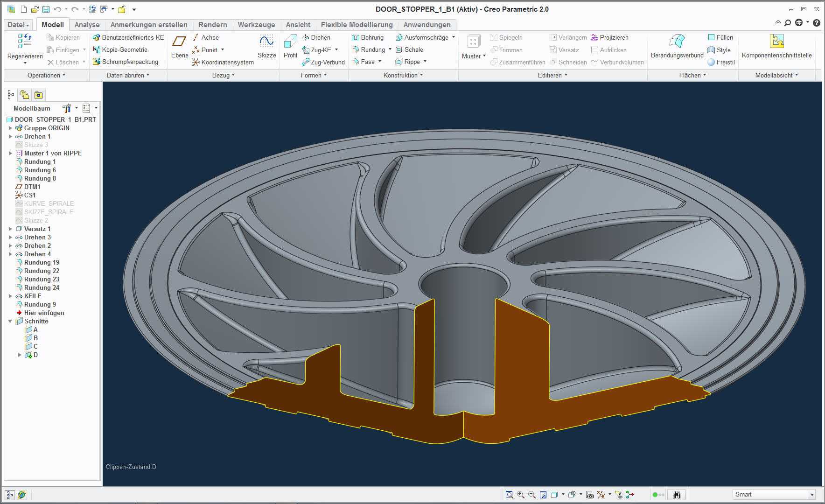Click the New file icon
Image resolution: width=825 pixels, height=504 pixels.
click(24, 9)
